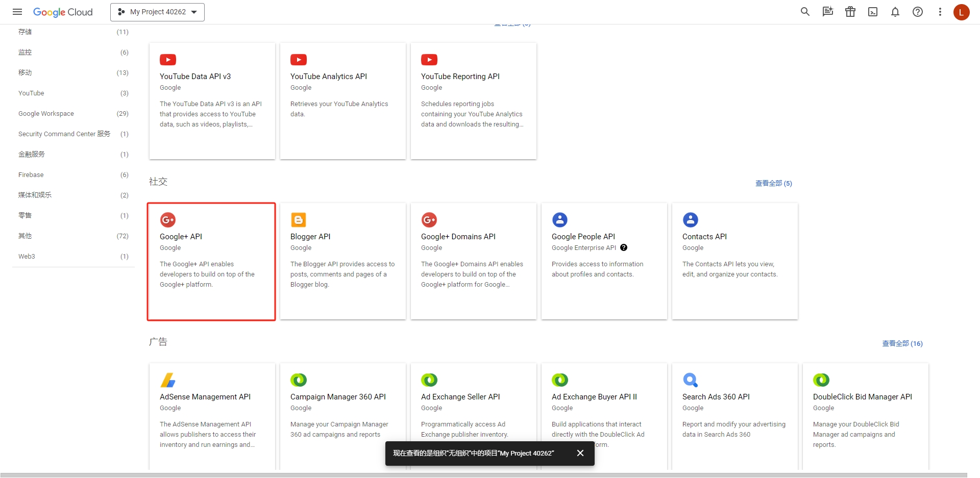Screen dimensions: 980x478
Task: Filter by 存储 category
Action: coord(73,32)
